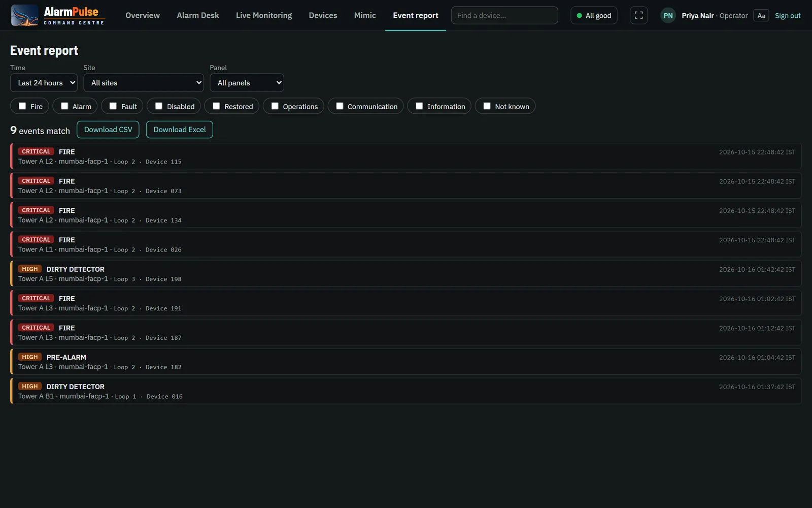Focus the Find a device search field
The image size is (812, 508).
pos(504,15)
